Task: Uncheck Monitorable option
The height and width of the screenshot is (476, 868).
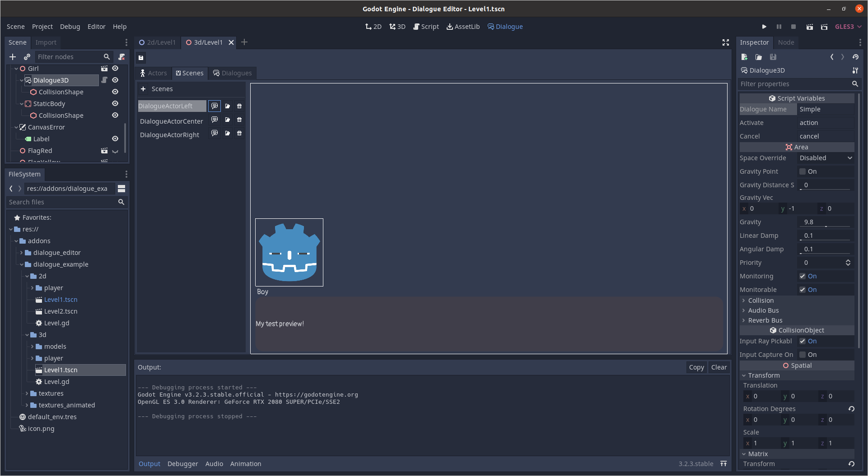Action: coord(803,290)
